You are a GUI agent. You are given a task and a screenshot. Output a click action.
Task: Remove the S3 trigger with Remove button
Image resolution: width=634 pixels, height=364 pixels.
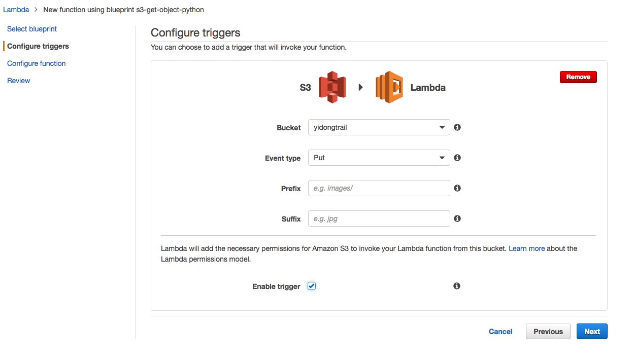(x=578, y=77)
